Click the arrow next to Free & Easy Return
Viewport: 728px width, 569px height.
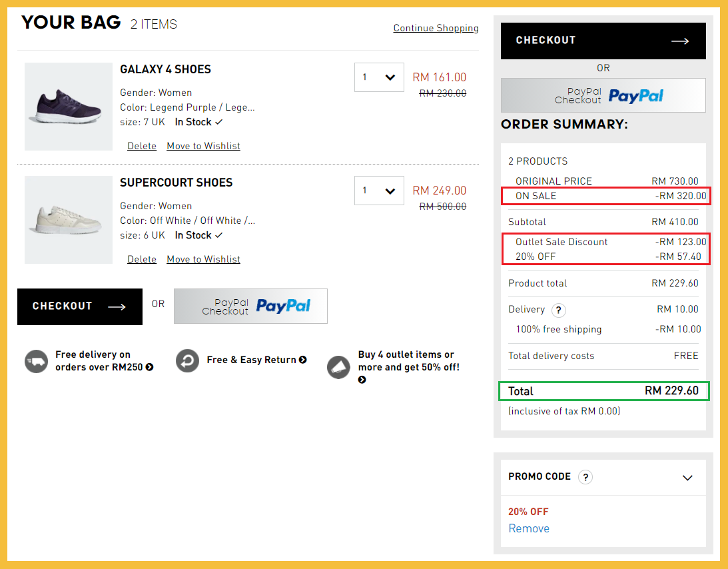click(303, 360)
